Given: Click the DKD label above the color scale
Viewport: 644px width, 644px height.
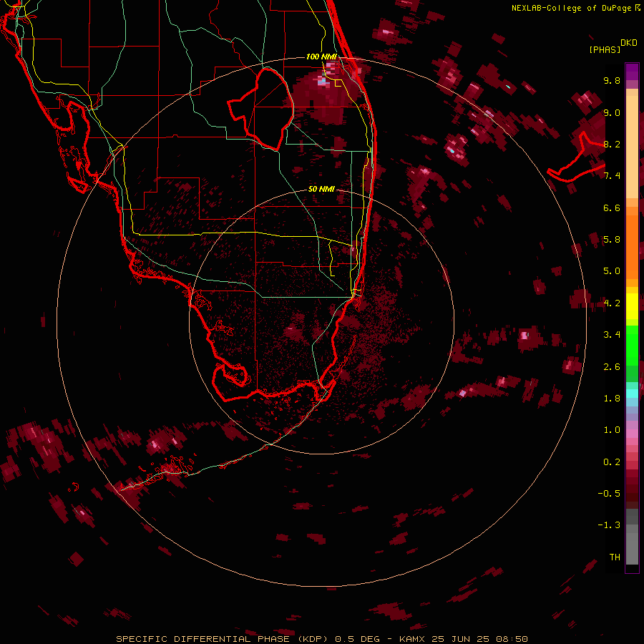Looking at the screenshot, I should click(x=629, y=43).
